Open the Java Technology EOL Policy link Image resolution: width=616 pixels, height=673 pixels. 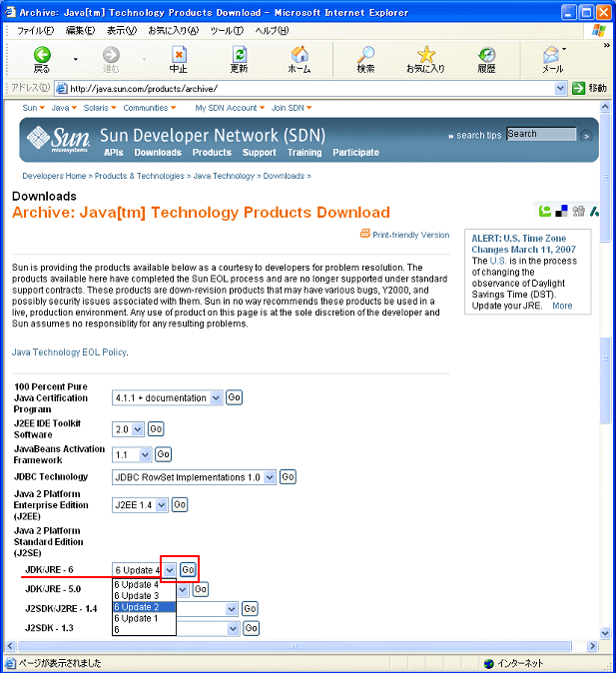[x=70, y=352]
